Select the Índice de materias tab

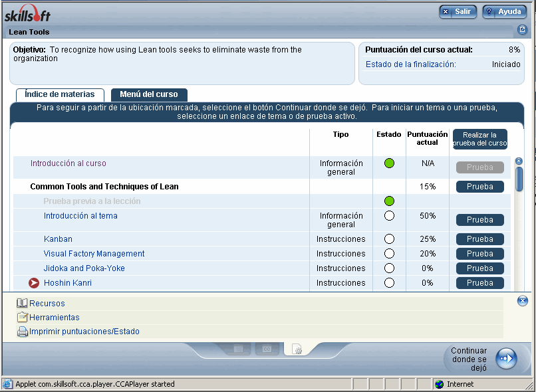coord(60,94)
